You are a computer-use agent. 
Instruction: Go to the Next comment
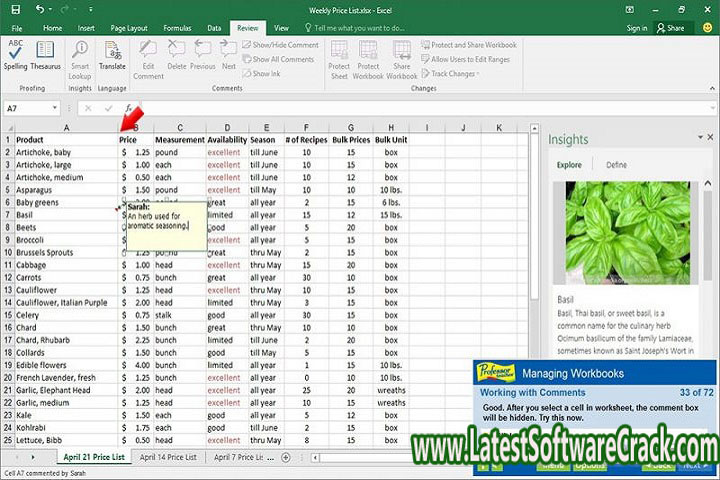click(229, 55)
